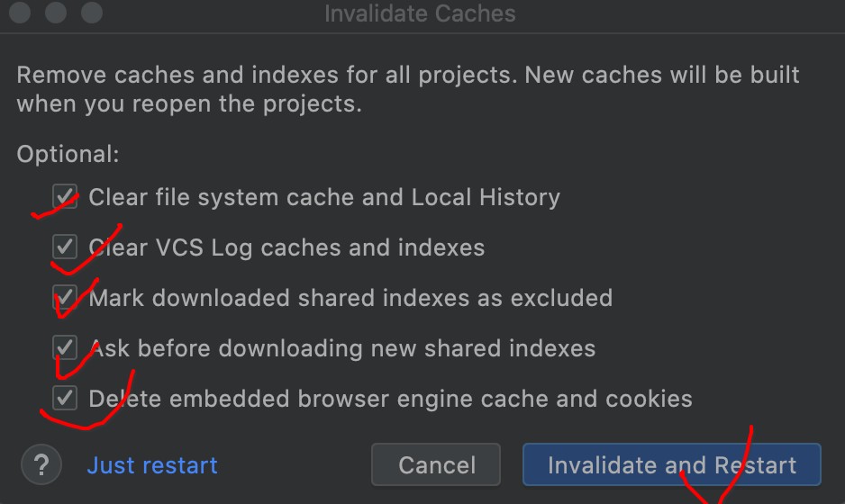Click the Invalidate and Restart button
This screenshot has height=504, width=845.
pyautogui.click(x=671, y=465)
